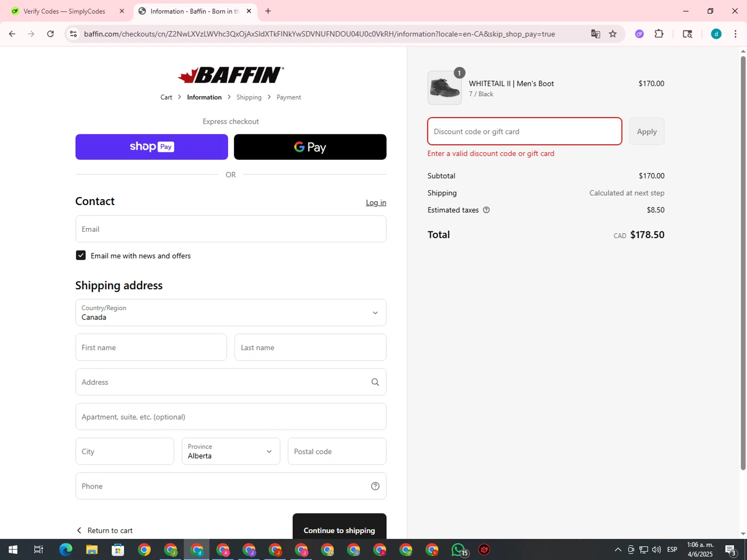Click the Phone field
747x560 pixels.
click(231, 486)
